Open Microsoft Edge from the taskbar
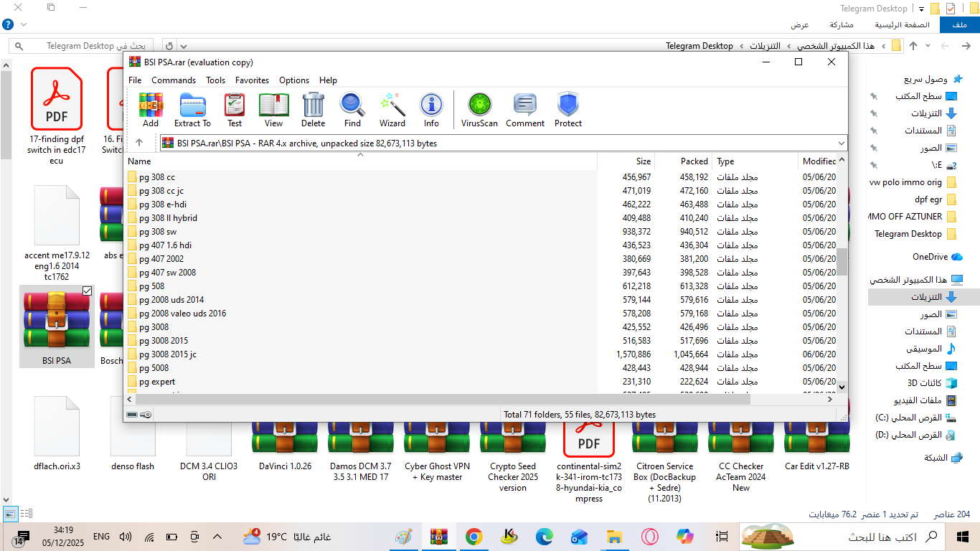980x551 pixels. (545, 536)
